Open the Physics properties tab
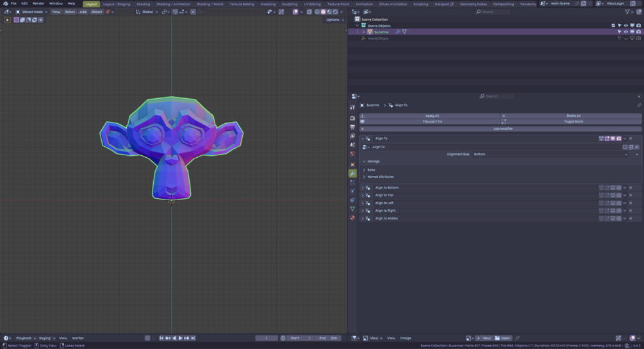This screenshot has width=644, height=349. tap(352, 191)
